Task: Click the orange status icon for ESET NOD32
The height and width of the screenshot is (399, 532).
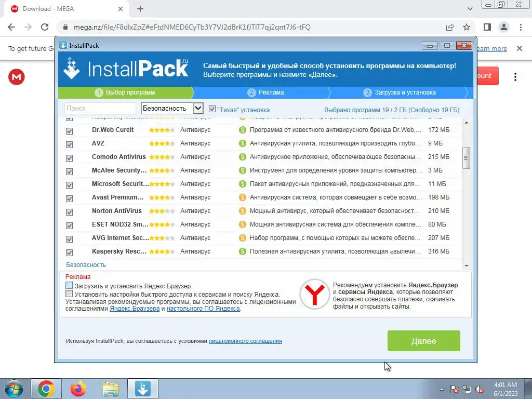Action: (242, 224)
